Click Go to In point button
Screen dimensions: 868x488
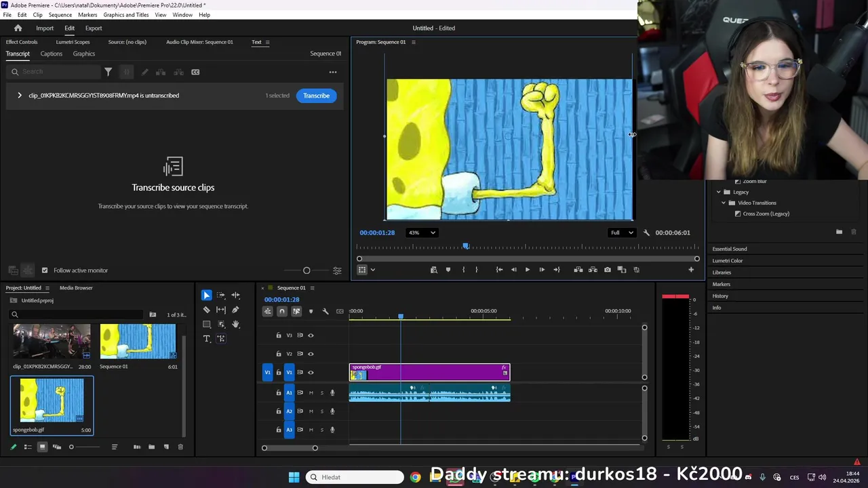pos(499,270)
